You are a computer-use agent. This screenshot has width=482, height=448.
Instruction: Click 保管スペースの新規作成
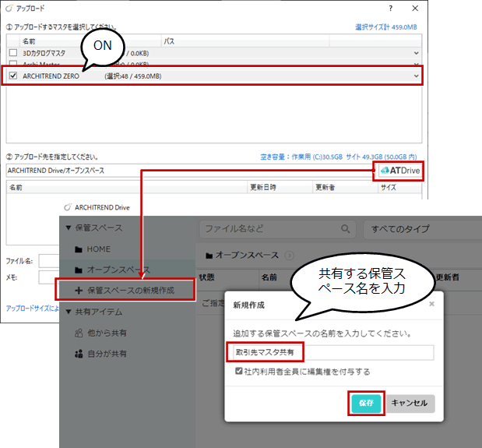coord(131,291)
